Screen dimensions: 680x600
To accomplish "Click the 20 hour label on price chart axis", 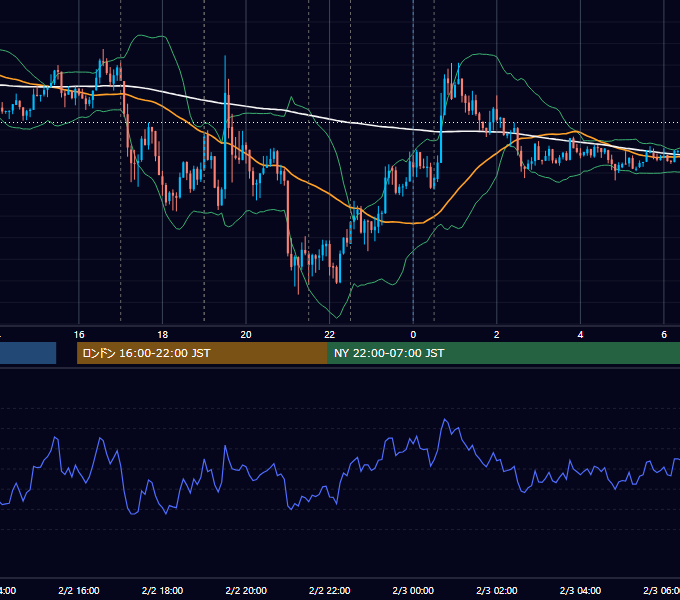I will (x=246, y=335).
